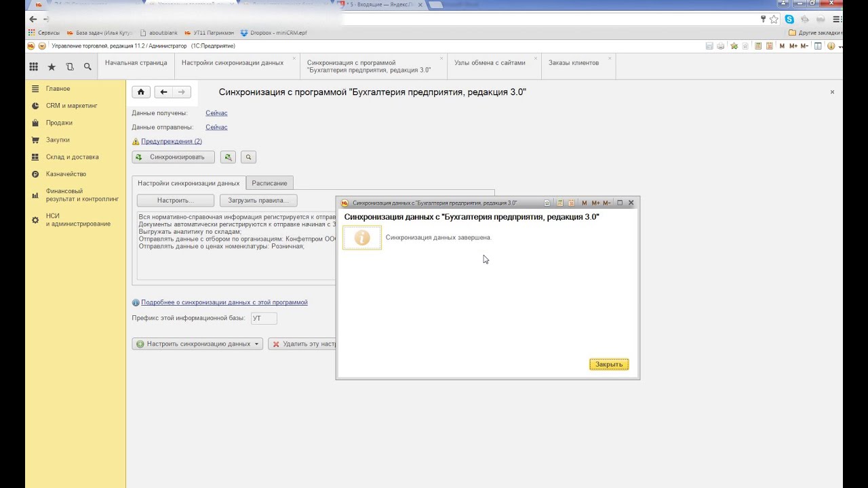Click add to favorites star in main toolbar

[x=734, y=46]
